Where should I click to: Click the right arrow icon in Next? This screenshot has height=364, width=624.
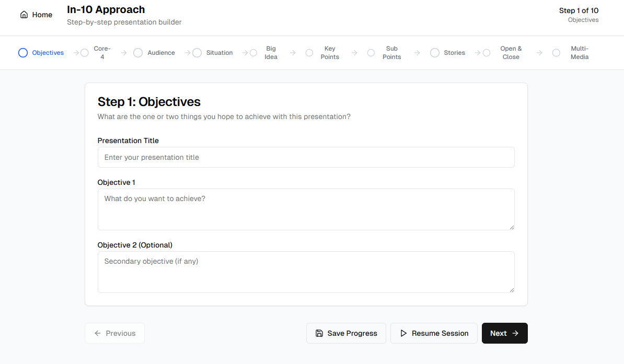[x=515, y=333]
